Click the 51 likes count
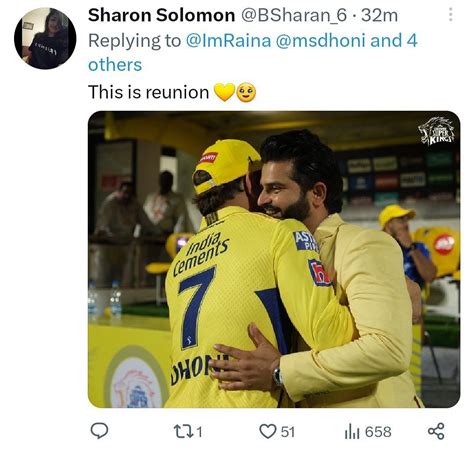Viewport: 474px width, 452px height. click(x=288, y=432)
